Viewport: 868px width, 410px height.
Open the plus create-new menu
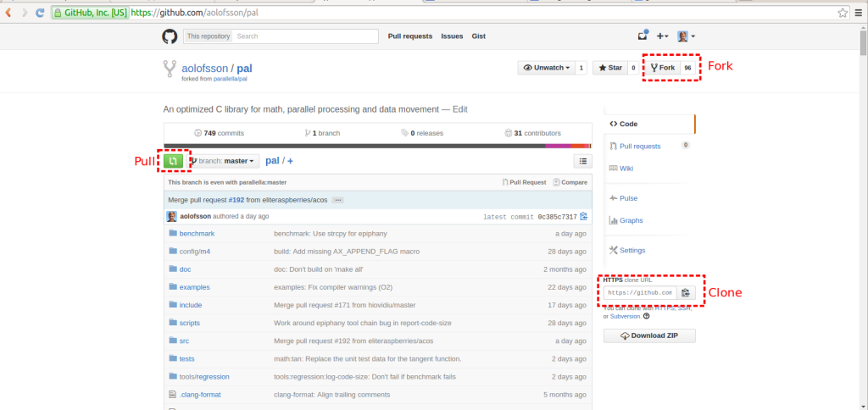click(x=663, y=36)
